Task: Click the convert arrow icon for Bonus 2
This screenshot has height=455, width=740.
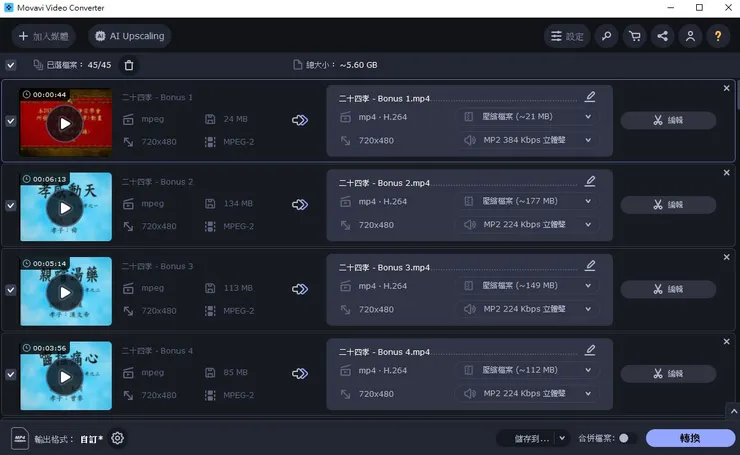Action: click(x=300, y=205)
